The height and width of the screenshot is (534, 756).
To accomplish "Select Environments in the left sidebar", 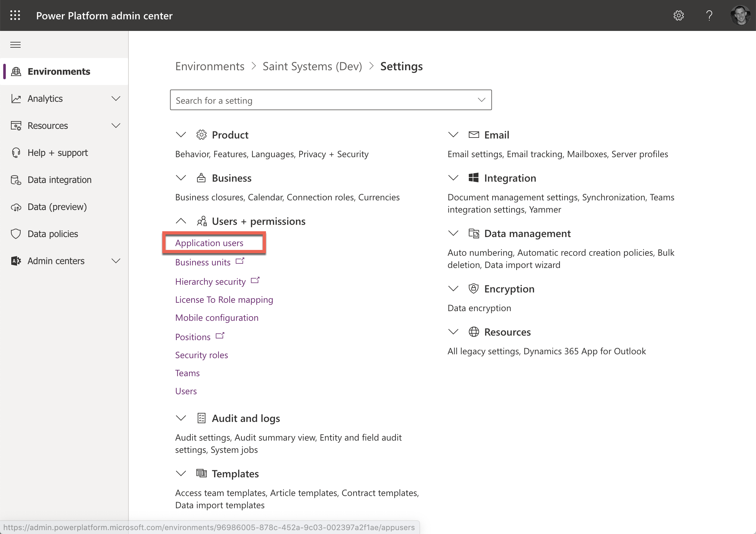I will tap(59, 71).
